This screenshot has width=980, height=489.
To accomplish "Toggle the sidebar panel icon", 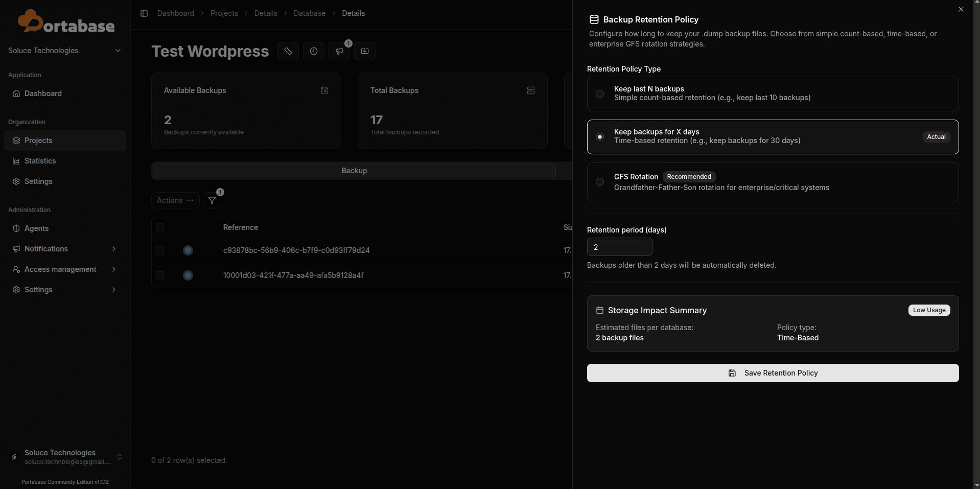I will 144,13.
